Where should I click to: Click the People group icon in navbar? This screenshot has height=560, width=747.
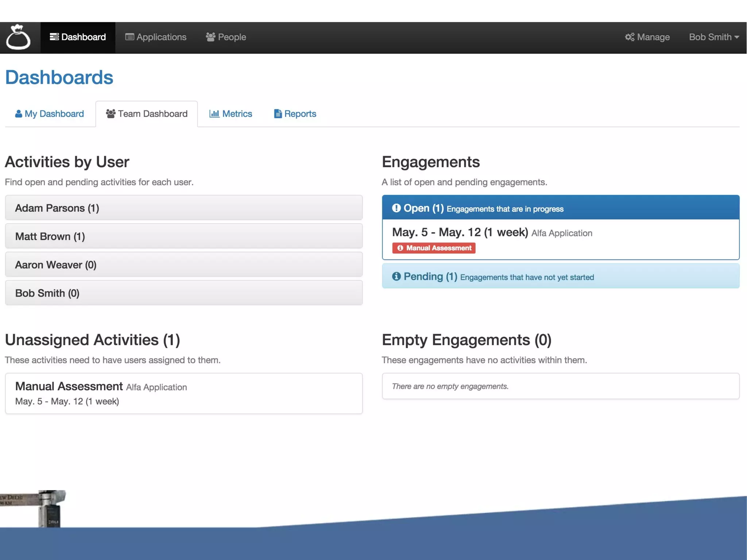(210, 37)
